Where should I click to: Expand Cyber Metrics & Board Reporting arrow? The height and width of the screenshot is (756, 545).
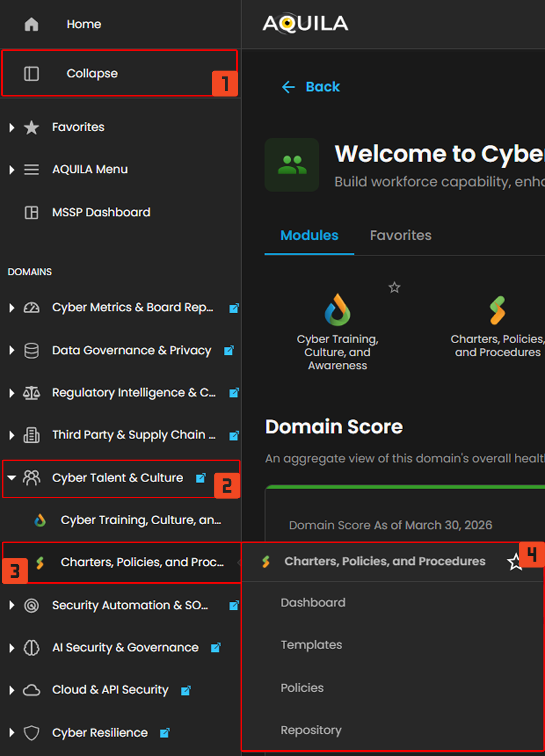(x=12, y=308)
